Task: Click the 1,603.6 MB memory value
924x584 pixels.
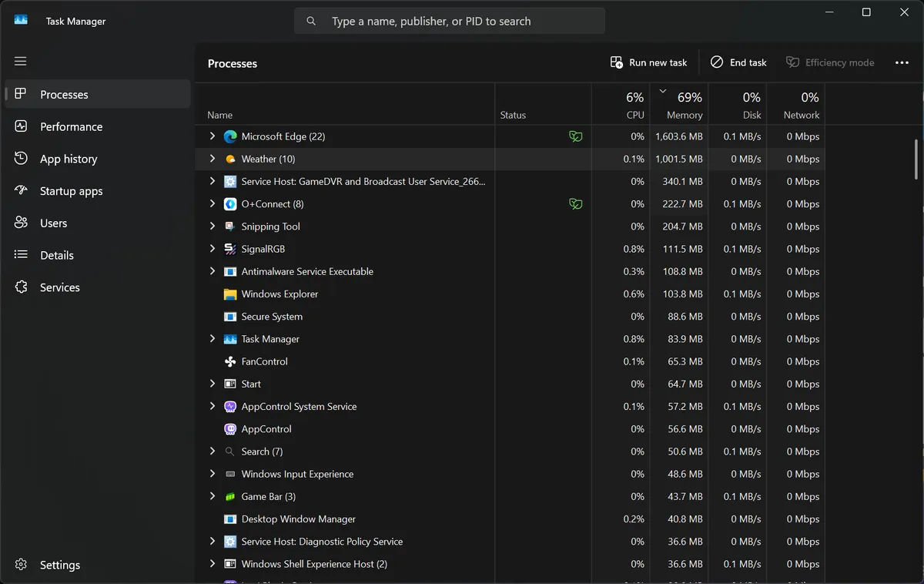Action: 679,136
